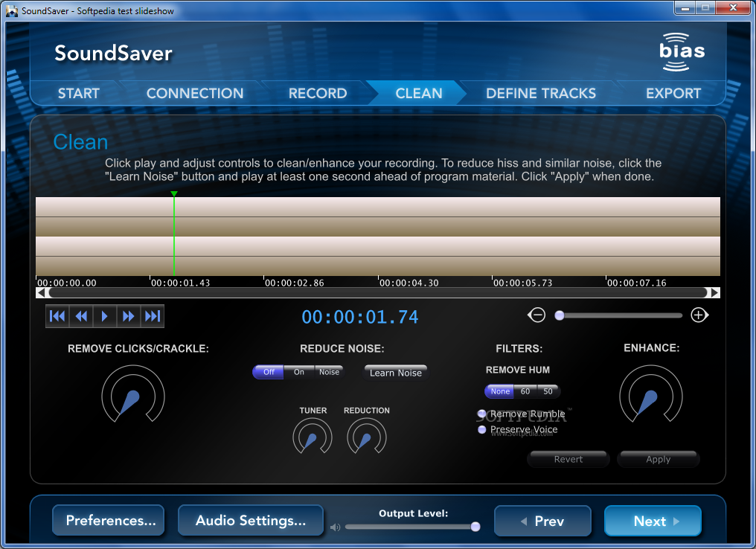The image size is (756, 549).
Task: Click the SoundSaver title bar app icon
Action: pyautogui.click(x=12, y=10)
